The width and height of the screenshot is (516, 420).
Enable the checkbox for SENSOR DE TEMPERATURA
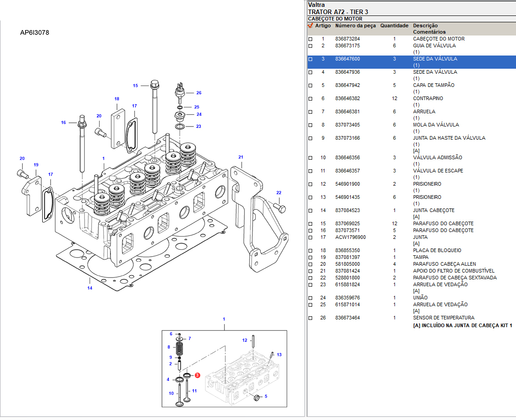(x=310, y=318)
